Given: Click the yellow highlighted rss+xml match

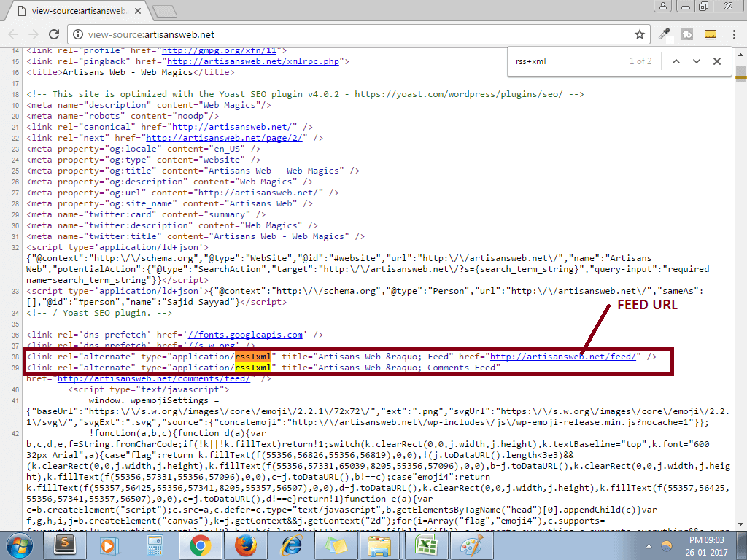Looking at the screenshot, I should click(x=253, y=368).
